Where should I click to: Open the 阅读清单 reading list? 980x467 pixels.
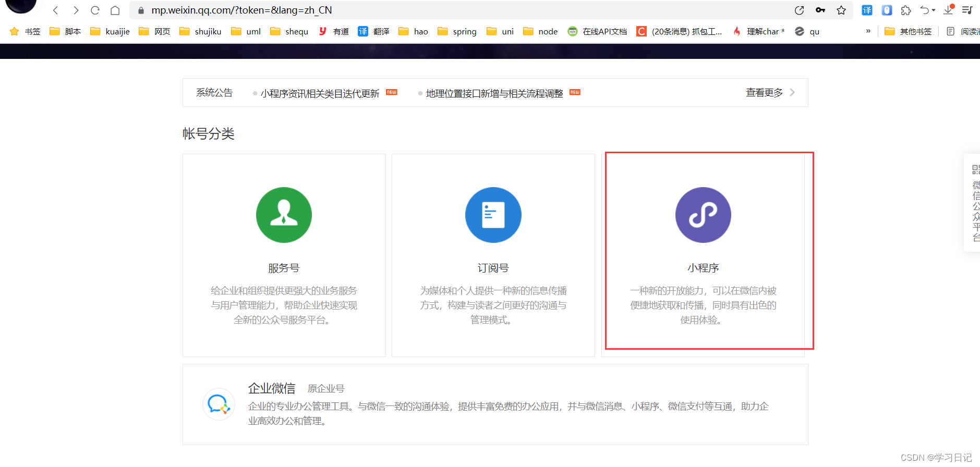point(963,31)
